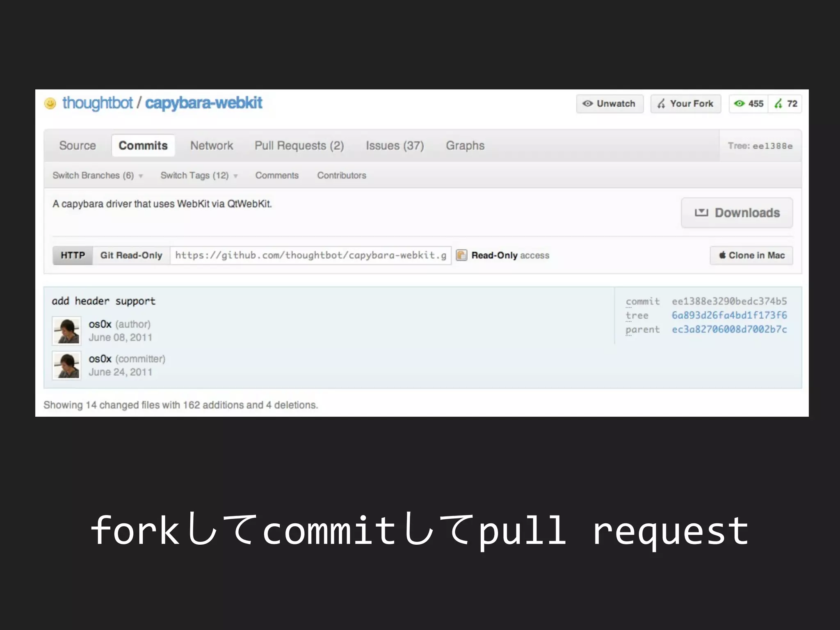Expand the Switch Tags (12) dropdown
Screen dimensions: 840x630
click(199, 176)
